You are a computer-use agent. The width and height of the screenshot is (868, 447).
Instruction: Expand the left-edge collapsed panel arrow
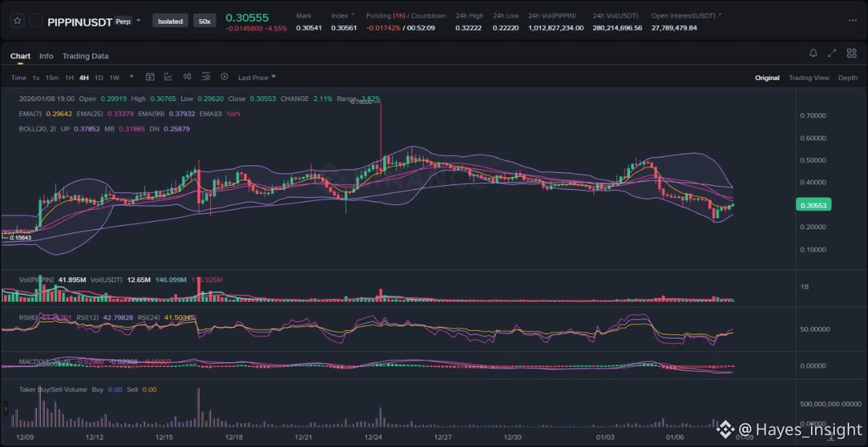click(5, 408)
